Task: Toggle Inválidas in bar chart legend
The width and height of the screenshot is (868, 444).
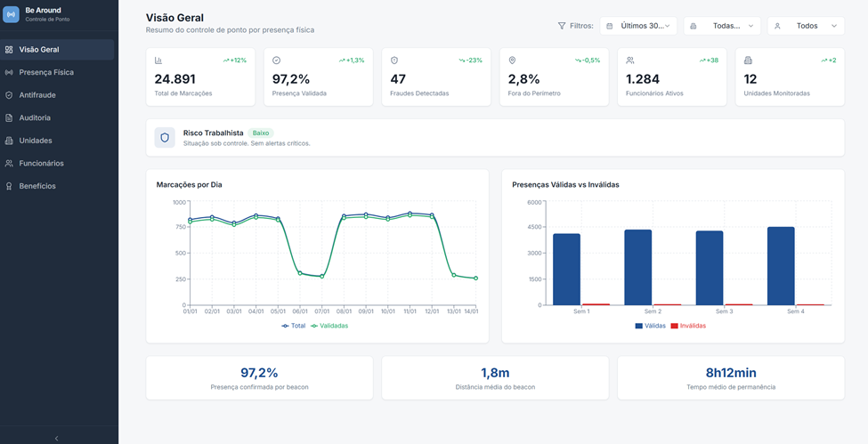Action: [688, 326]
